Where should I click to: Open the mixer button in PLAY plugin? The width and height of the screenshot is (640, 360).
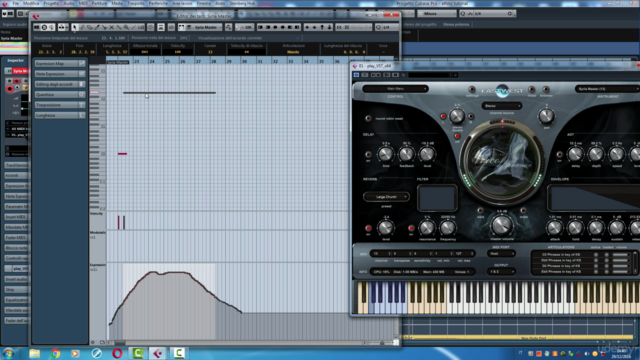pyautogui.click(x=531, y=89)
